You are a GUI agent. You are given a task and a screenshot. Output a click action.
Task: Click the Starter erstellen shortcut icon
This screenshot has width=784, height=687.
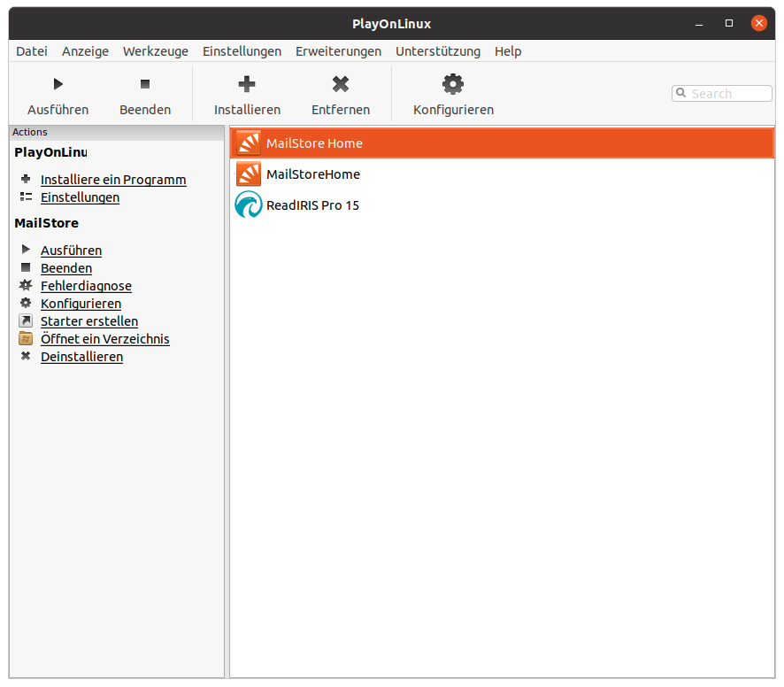pos(26,321)
